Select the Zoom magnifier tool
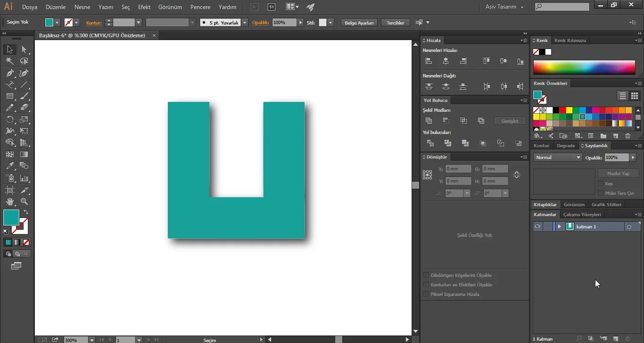The height and width of the screenshot is (343, 644). [x=24, y=201]
